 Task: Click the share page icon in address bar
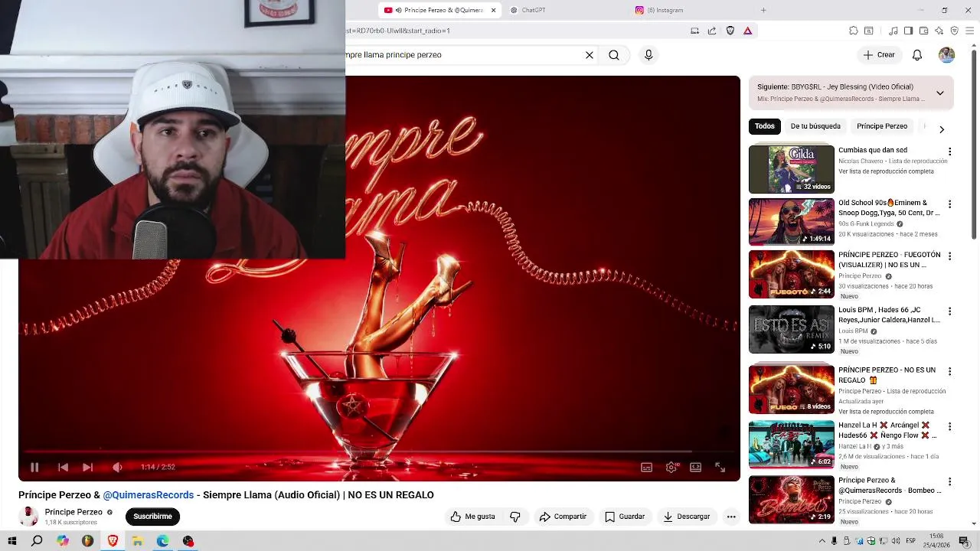coord(712,31)
